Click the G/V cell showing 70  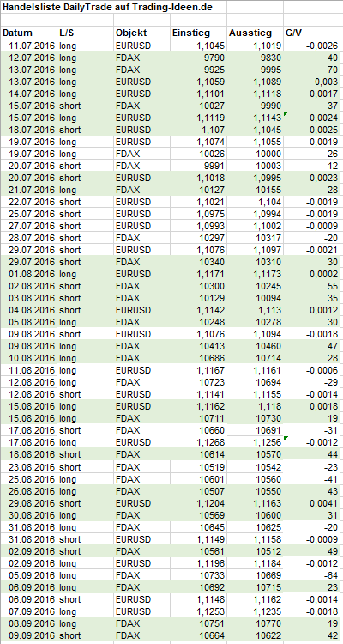click(x=313, y=70)
